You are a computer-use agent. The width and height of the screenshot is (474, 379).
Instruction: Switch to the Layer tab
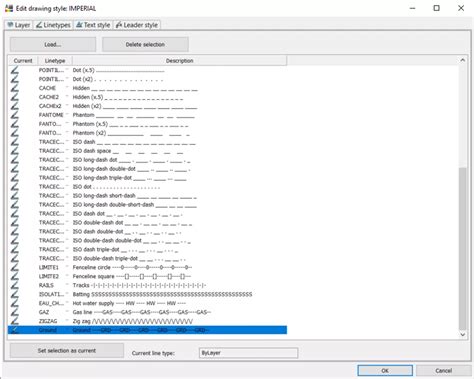coord(19,25)
